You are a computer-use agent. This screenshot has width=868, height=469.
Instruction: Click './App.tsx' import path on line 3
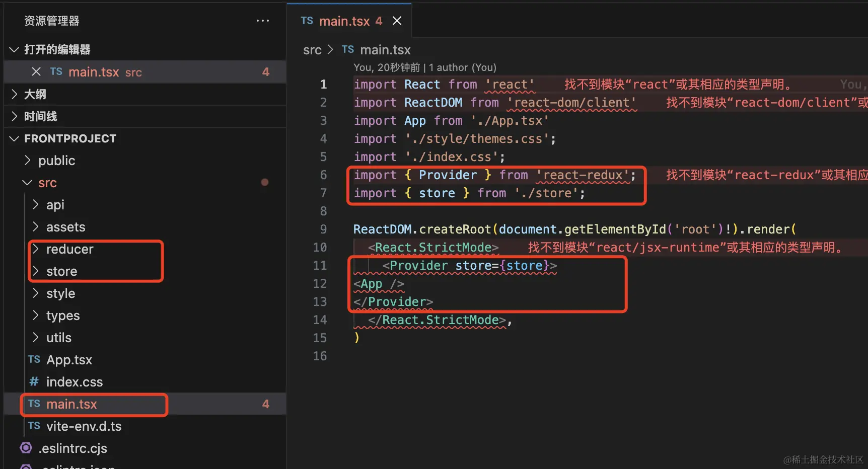510,121
